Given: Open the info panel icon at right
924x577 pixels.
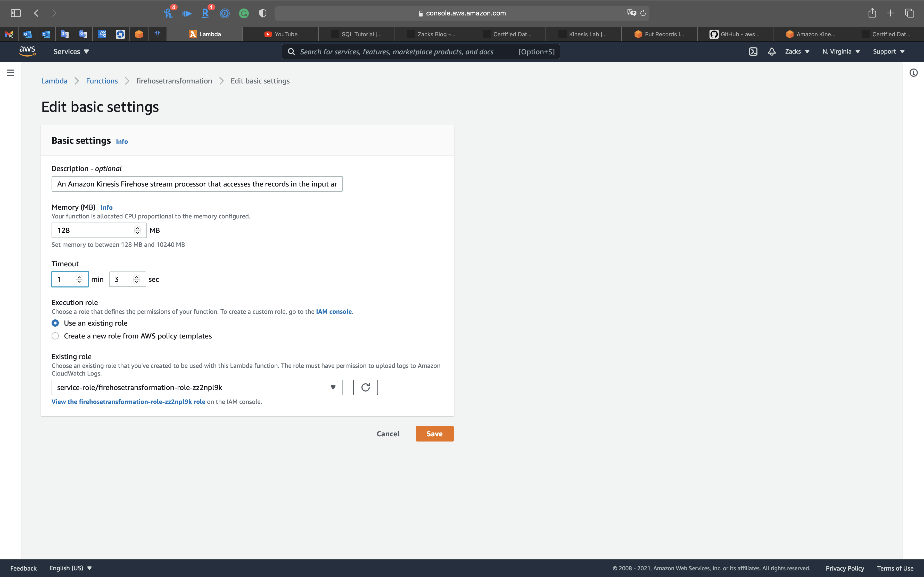Looking at the screenshot, I should 913,72.
